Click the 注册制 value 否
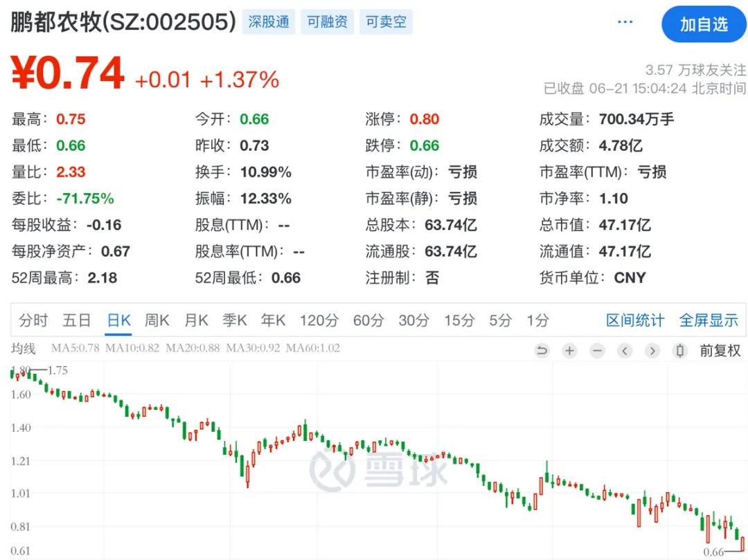The height and width of the screenshot is (560, 748). point(432,278)
